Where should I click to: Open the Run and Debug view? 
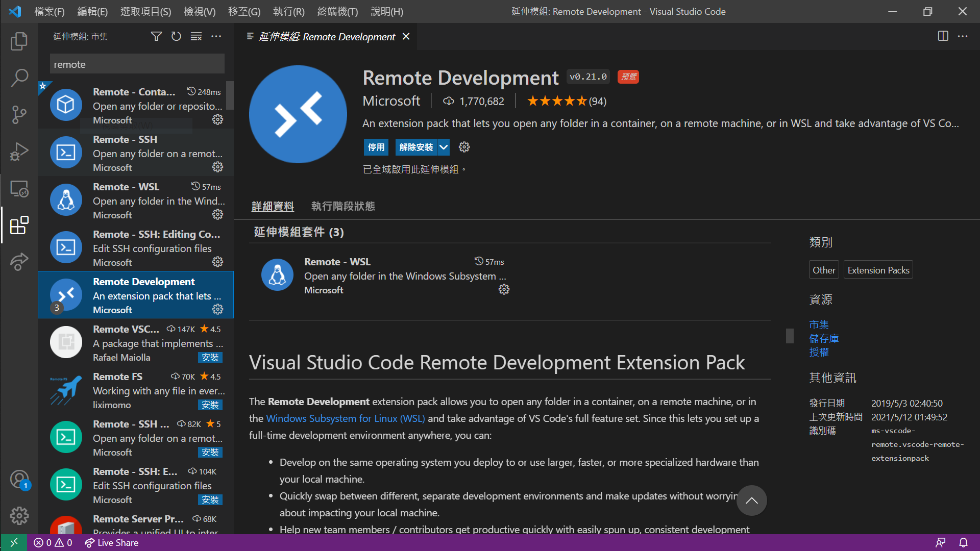[x=19, y=152]
